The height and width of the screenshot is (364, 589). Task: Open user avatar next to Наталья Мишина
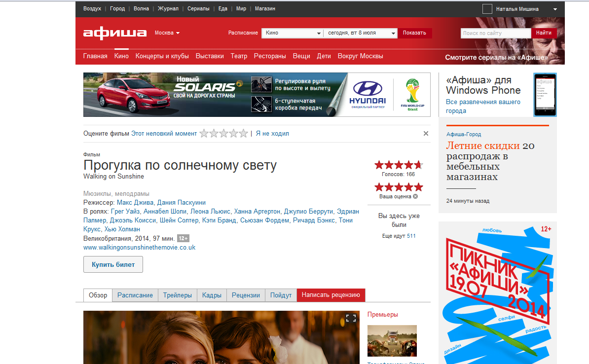click(487, 9)
